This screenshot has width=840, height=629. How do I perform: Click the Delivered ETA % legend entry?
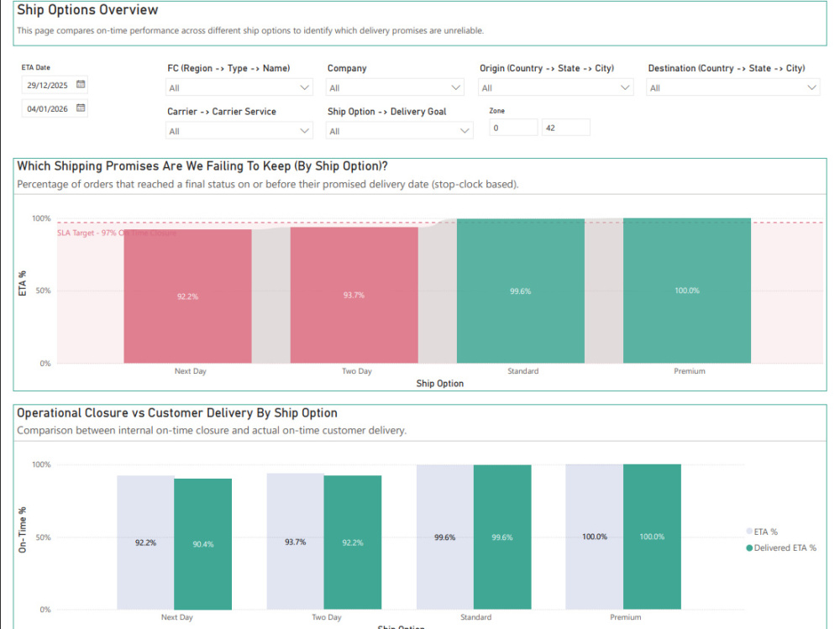pyautogui.click(x=781, y=548)
